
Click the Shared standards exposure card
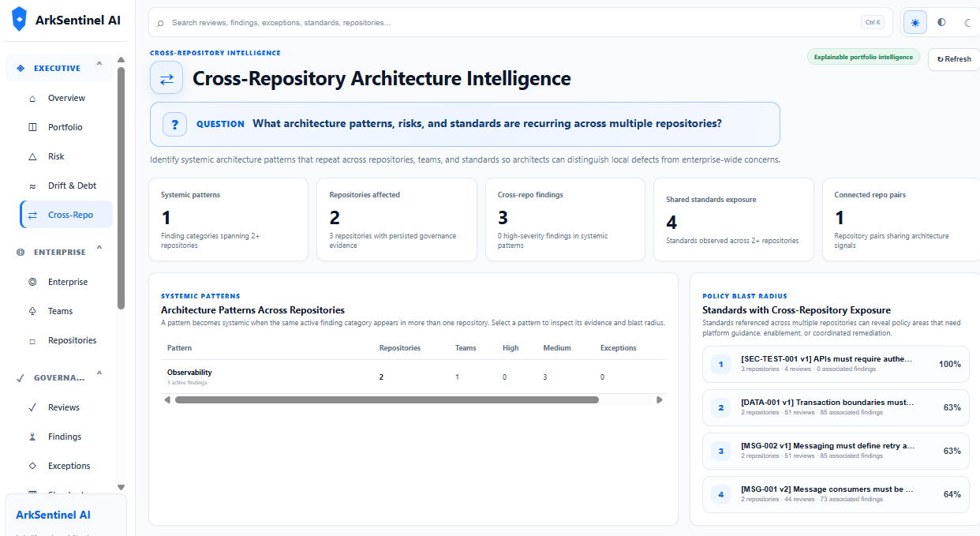click(734, 219)
